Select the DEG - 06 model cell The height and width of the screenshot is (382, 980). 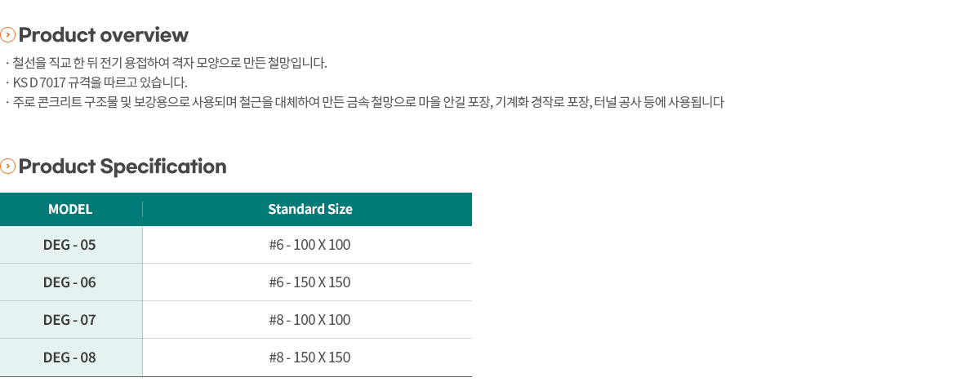[x=71, y=282]
